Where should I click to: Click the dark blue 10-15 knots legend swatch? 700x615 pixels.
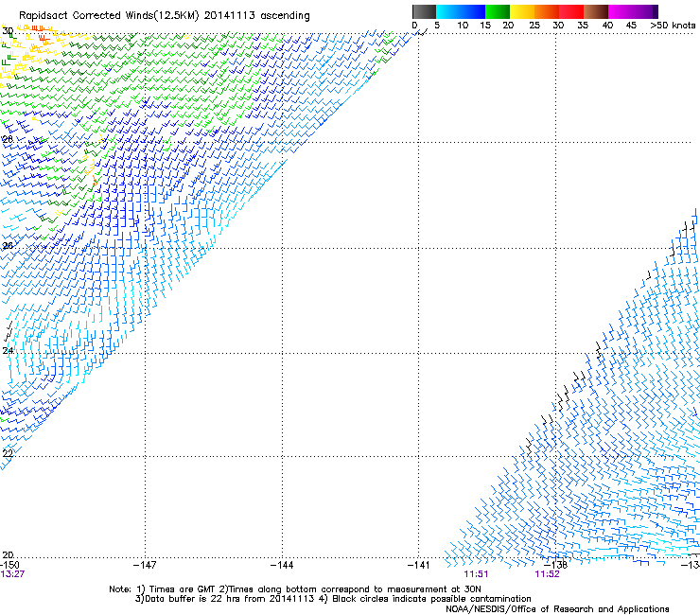tap(473, 11)
